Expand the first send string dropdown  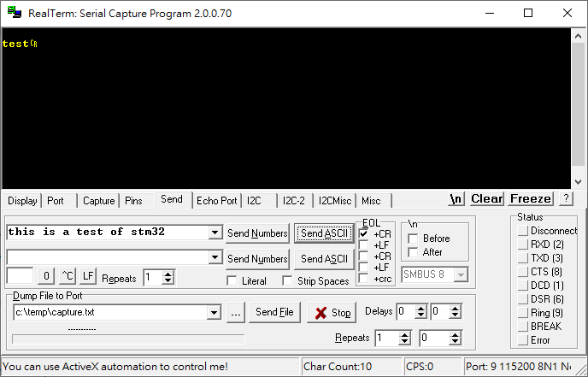[215, 233]
